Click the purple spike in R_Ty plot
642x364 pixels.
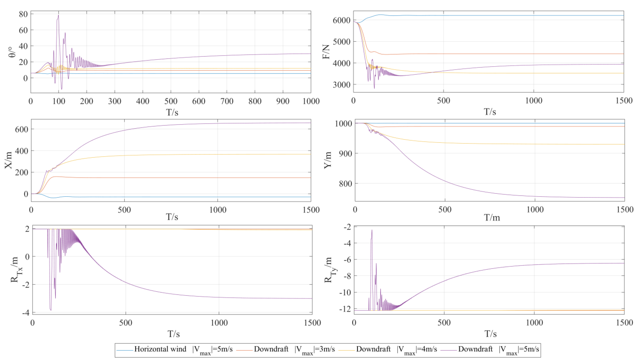point(372,231)
